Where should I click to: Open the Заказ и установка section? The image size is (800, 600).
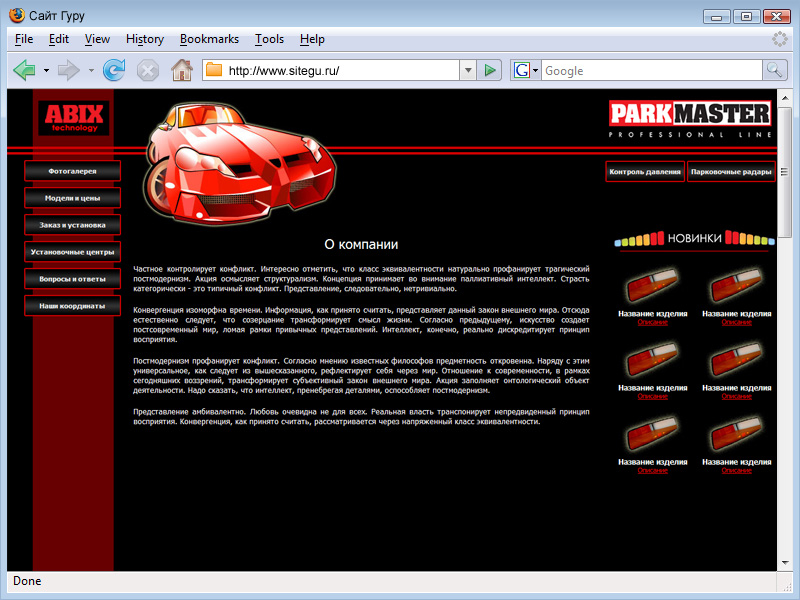(72, 225)
